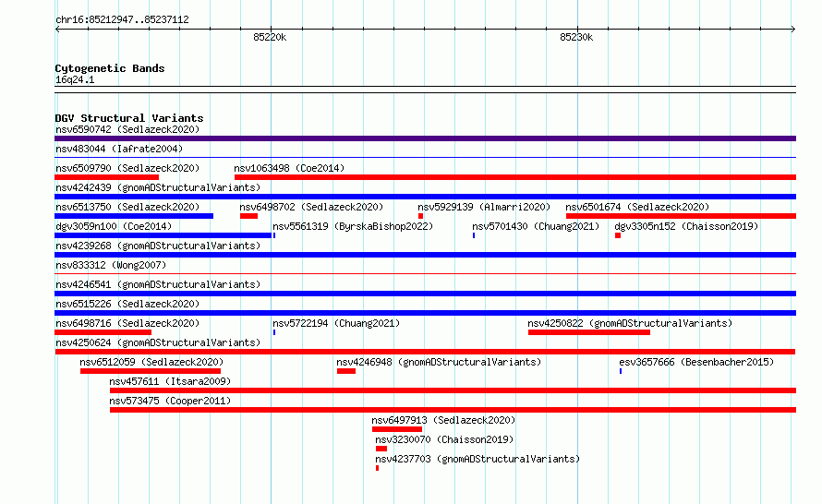The height and width of the screenshot is (504, 822).
Task: Click the nsv6509790 (Sedlazeck2020) label
Action: pos(127,168)
